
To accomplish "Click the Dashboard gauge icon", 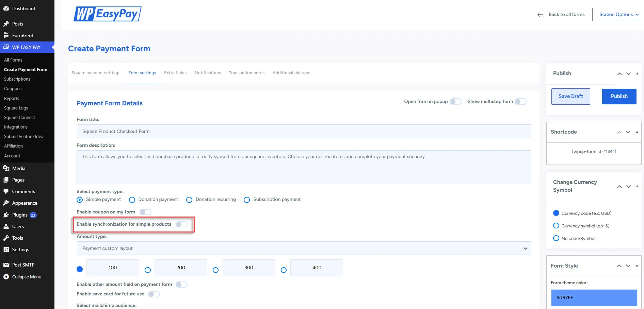I will tap(6, 8).
